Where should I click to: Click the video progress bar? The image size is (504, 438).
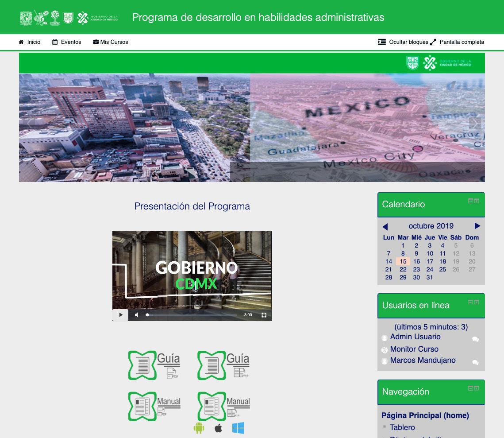click(192, 315)
